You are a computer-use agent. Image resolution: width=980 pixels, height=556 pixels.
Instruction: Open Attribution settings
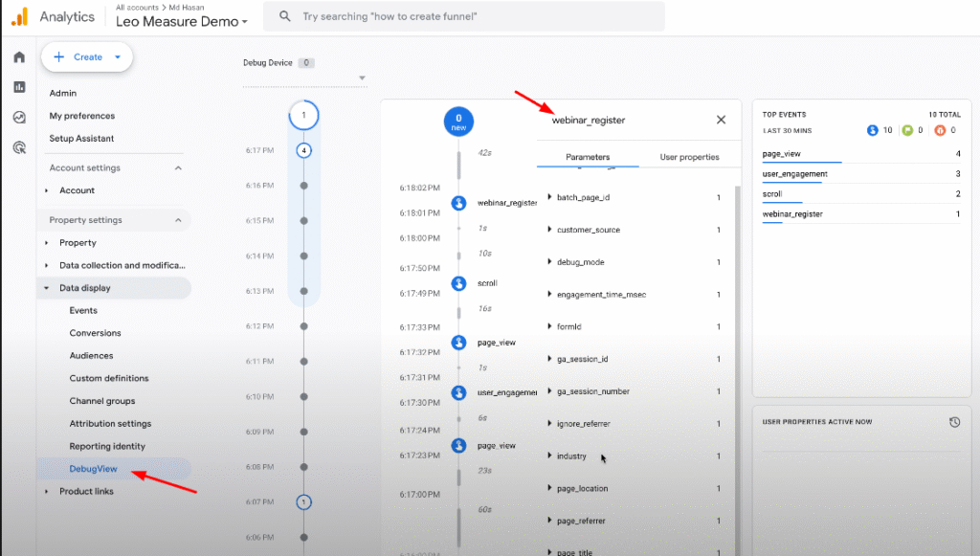pyautogui.click(x=110, y=424)
